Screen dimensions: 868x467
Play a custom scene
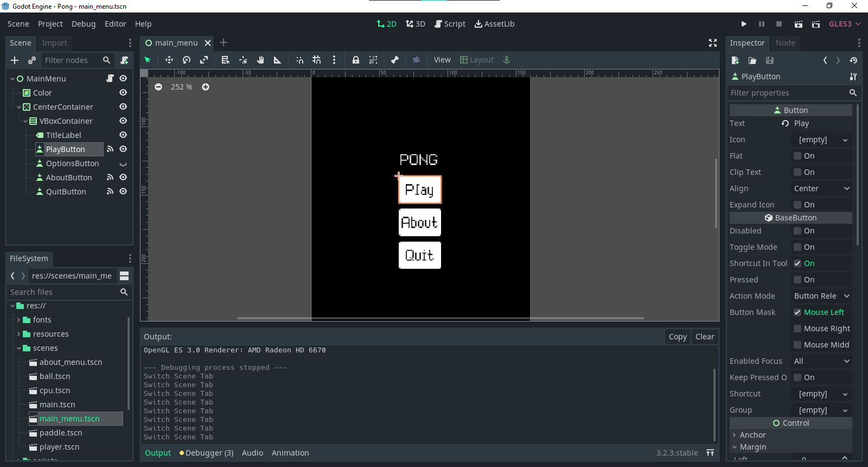816,24
